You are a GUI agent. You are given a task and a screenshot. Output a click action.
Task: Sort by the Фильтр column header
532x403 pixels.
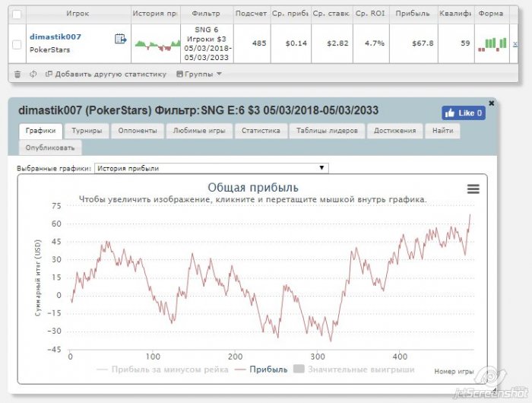pyautogui.click(x=206, y=14)
